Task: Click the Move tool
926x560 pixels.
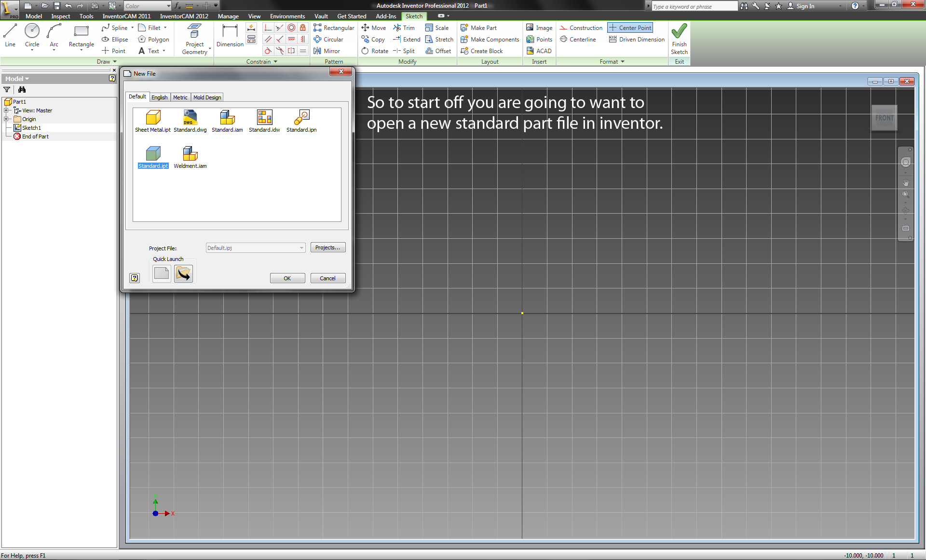Action: (x=374, y=28)
